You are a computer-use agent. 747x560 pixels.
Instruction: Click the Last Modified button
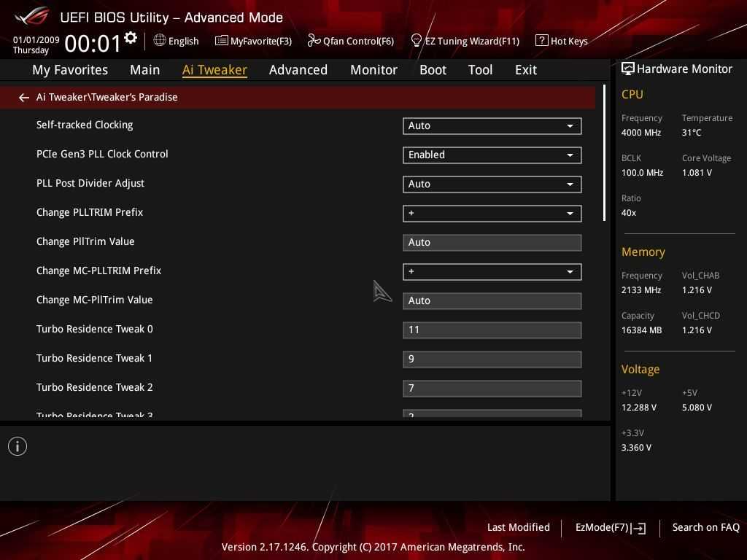(518, 527)
